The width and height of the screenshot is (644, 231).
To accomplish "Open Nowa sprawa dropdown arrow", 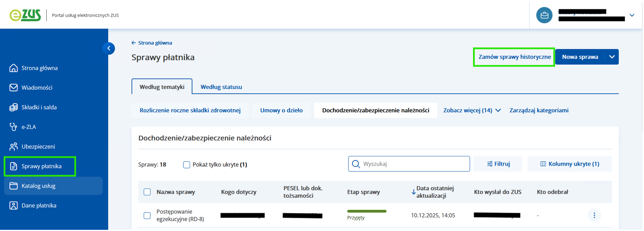I will (x=612, y=57).
